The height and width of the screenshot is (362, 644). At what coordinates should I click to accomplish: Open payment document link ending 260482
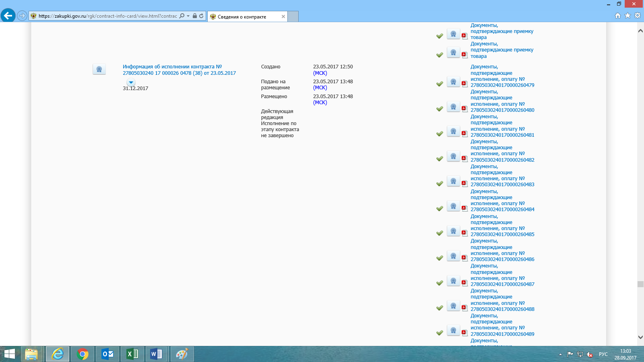click(x=502, y=151)
